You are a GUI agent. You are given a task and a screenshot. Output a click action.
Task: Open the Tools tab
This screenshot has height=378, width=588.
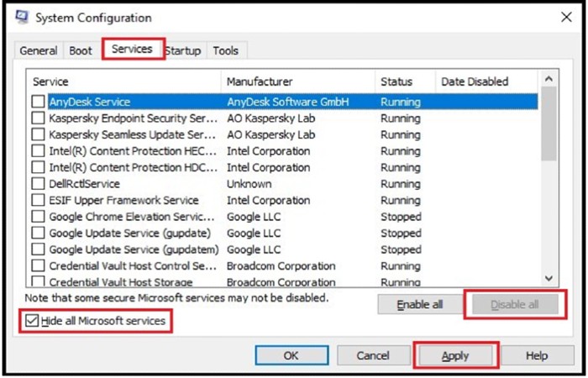click(226, 50)
